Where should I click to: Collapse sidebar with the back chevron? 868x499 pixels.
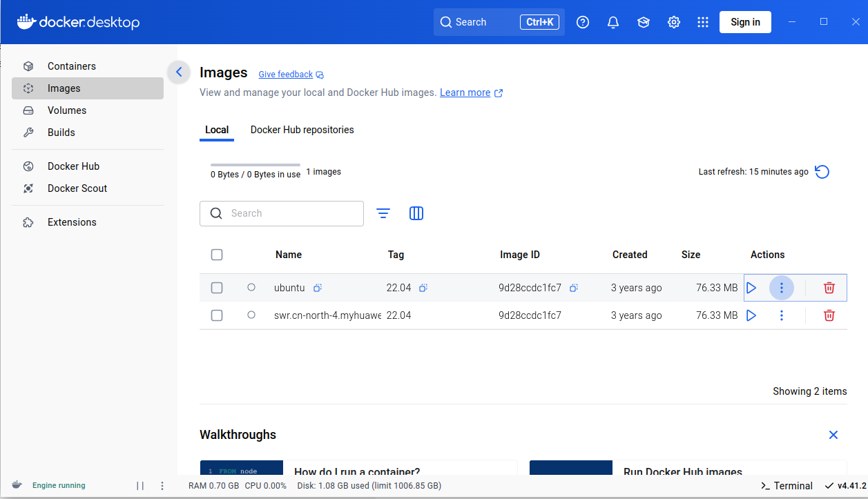coord(179,72)
